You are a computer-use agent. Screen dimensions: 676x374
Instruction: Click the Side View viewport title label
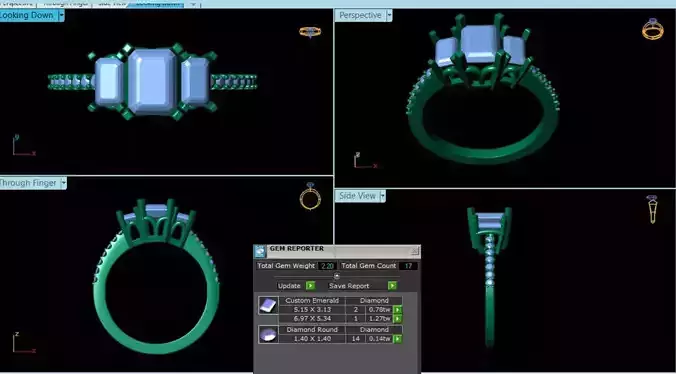tap(357, 196)
